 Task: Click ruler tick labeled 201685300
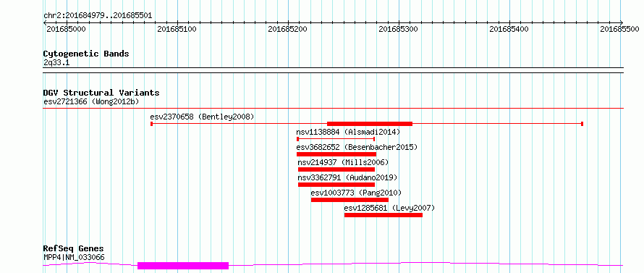click(x=399, y=30)
